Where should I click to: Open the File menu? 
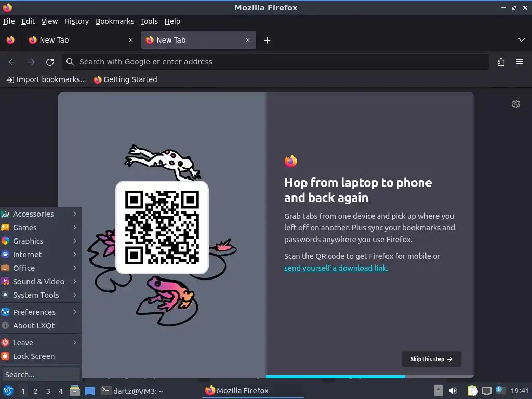9,21
